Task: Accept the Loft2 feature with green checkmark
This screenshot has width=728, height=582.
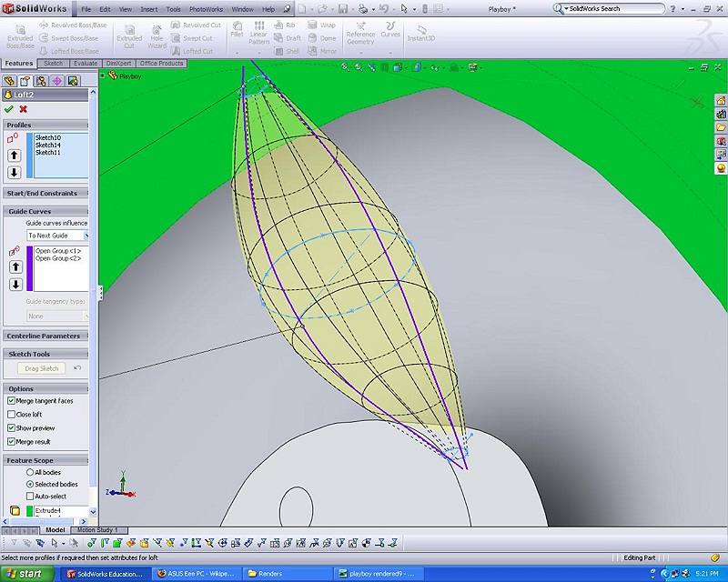Action: pyautogui.click(x=9, y=109)
